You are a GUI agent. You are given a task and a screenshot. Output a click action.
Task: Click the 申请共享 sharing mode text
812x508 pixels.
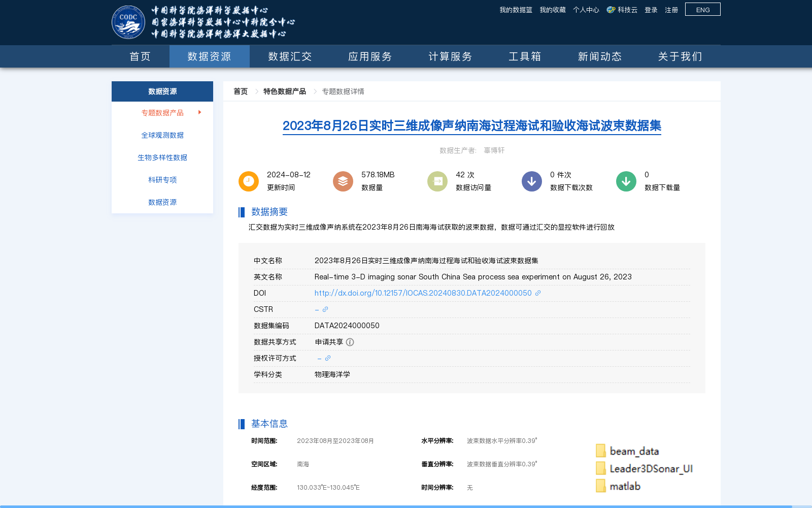pos(329,342)
